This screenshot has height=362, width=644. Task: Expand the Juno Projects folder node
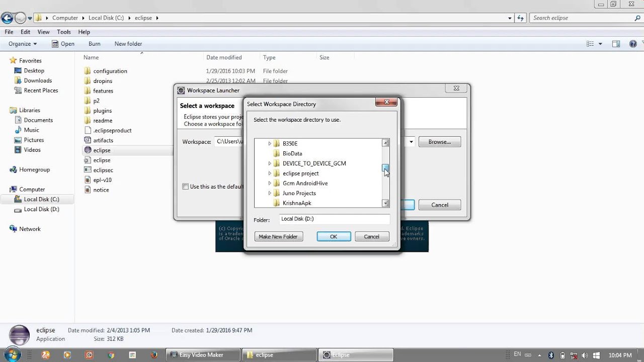tap(270, 193)
